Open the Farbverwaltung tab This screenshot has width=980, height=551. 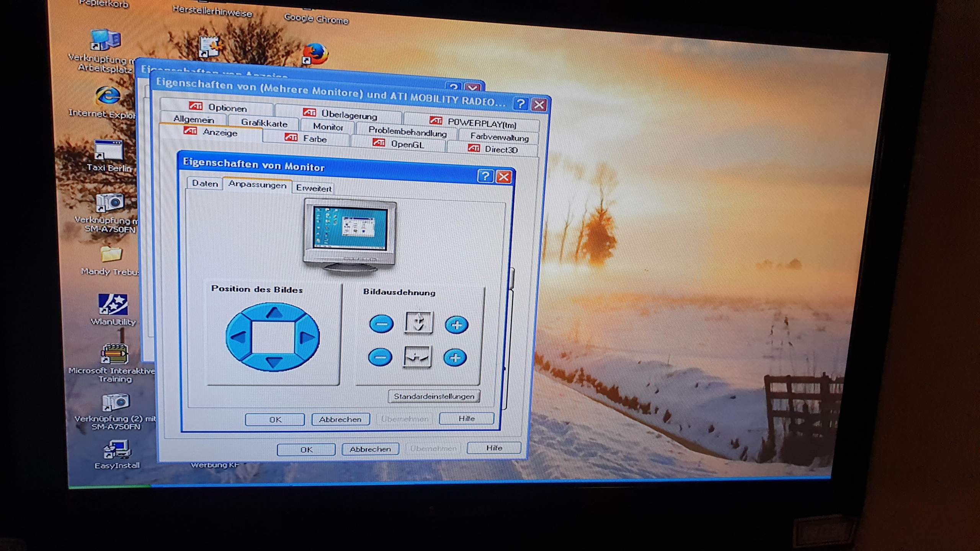pos(499,137)
